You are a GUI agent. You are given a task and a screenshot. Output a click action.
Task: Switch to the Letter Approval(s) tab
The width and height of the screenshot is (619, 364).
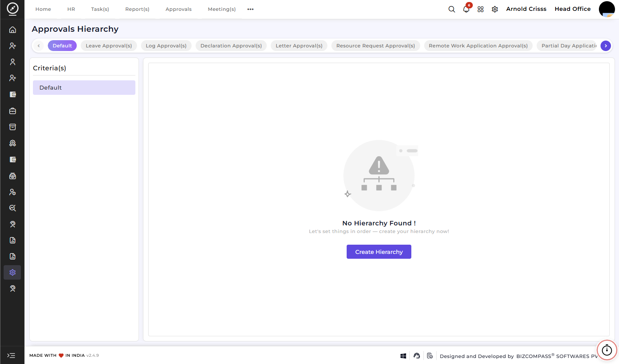(x=299, y=46)
